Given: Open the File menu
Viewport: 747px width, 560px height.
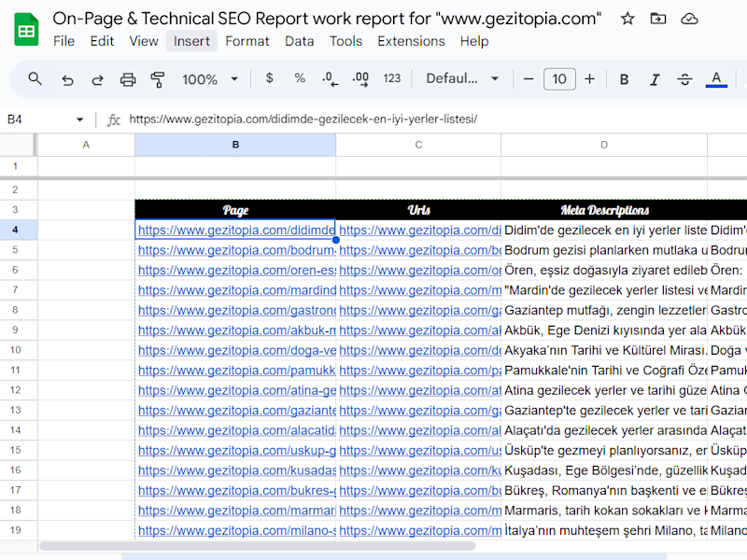Looking at the screenshot, I should click(x=63, y=41).
